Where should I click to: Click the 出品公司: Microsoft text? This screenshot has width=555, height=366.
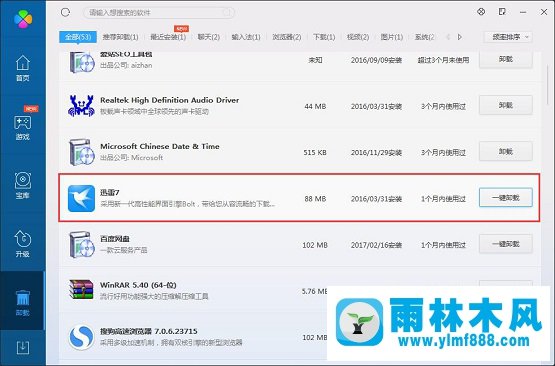pyautogui.click(x=131, y=158)
